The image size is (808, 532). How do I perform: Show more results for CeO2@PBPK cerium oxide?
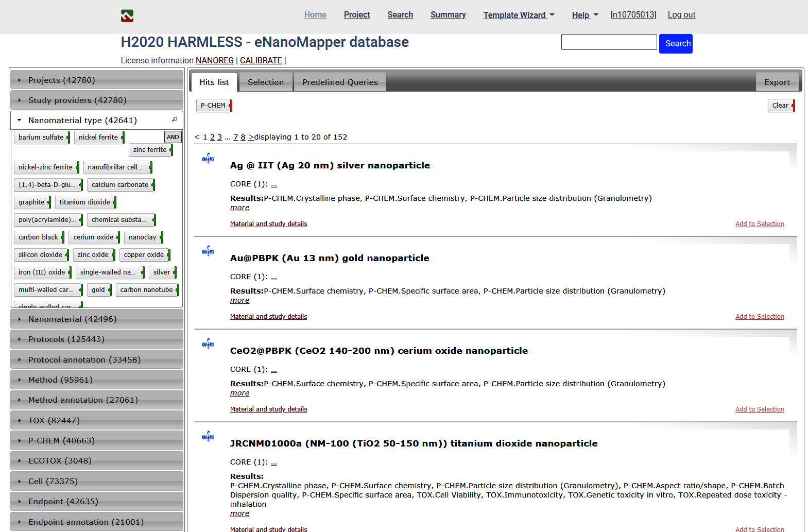coord(239,393)
